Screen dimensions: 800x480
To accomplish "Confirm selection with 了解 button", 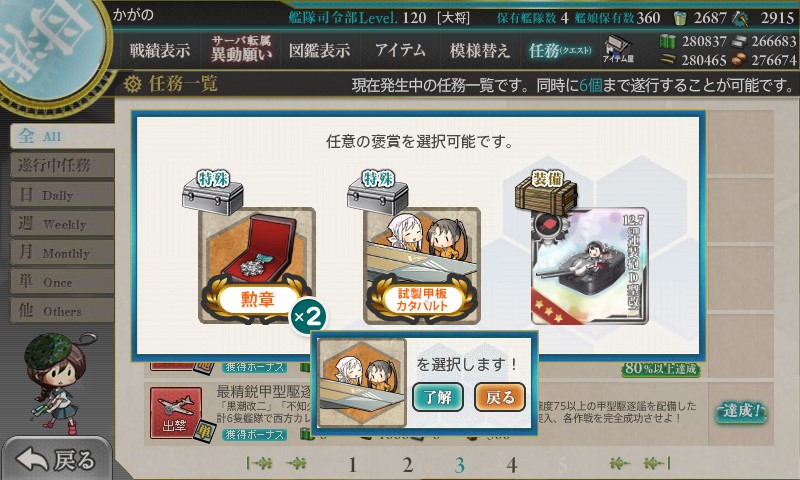I will [437, 397].
